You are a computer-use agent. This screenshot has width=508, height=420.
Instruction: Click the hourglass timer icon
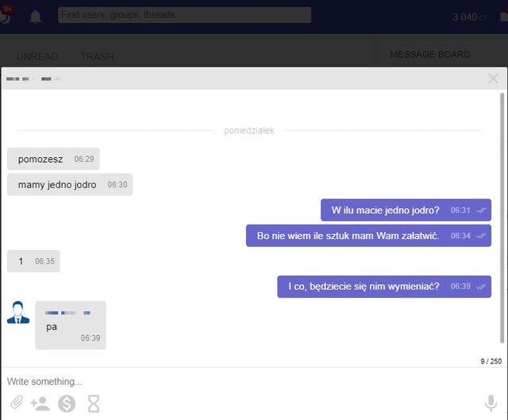point(94,404)
